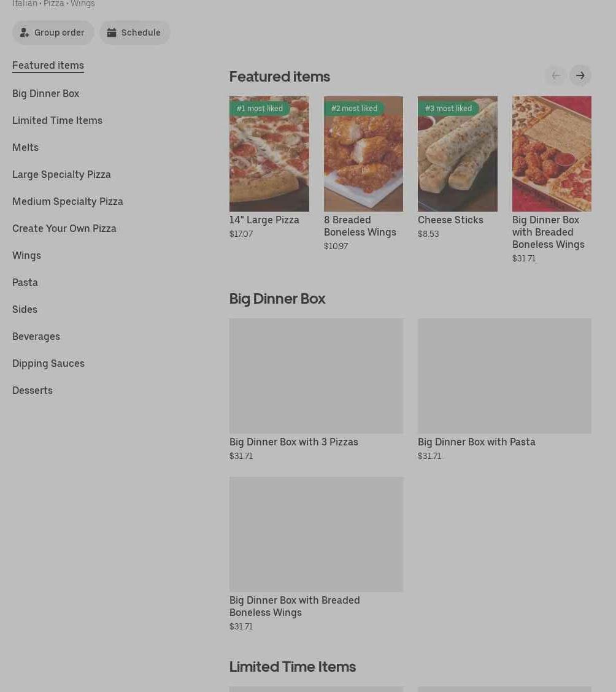The image size is (616, 692).
Task: Click the Group order person icon
Action: click(25, 33)
